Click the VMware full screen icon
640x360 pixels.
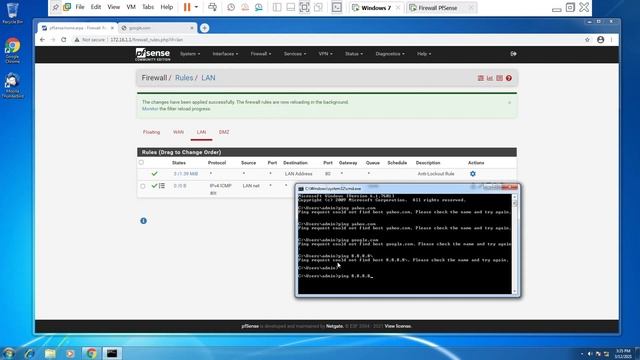coord(304,7)
